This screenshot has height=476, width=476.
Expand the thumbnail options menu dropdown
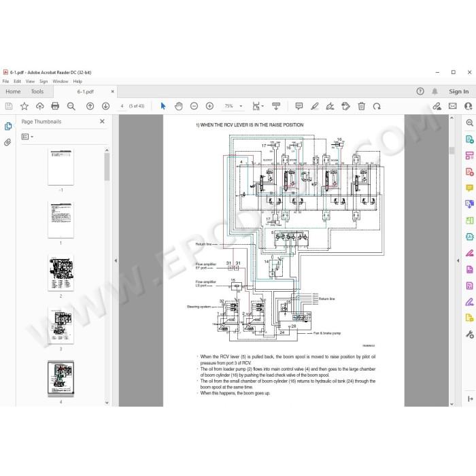(x=27, y=137)
